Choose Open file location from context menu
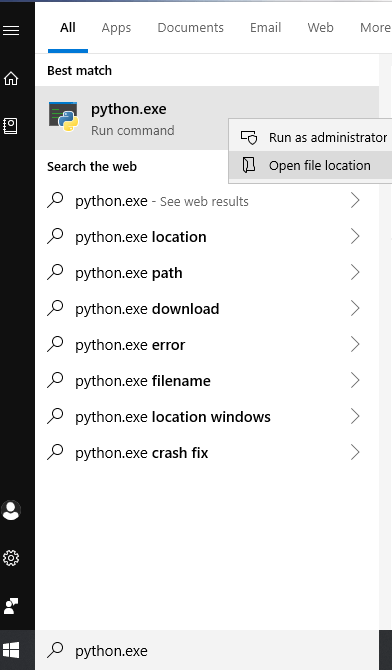This screenshot has width=392, height=670. pos(311,165)
